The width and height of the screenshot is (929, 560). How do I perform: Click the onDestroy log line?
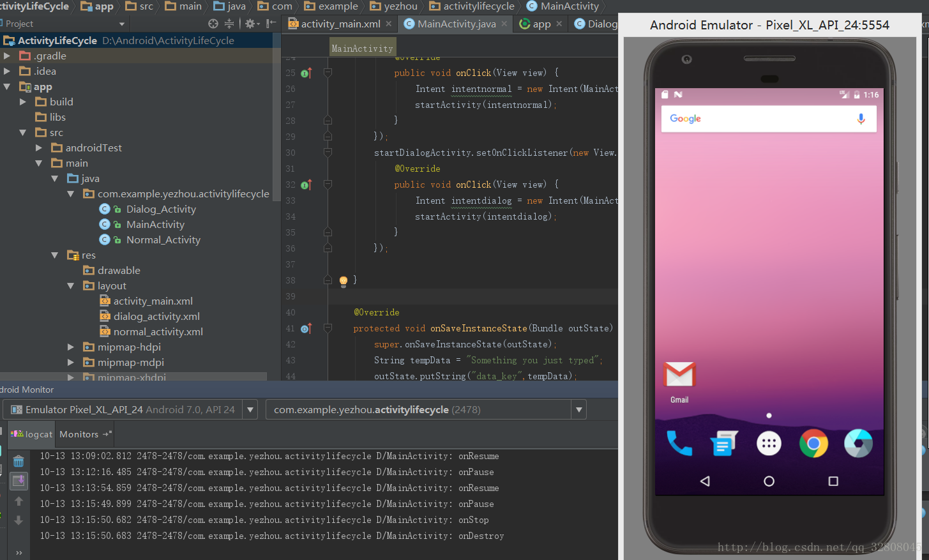click(272, 536)
